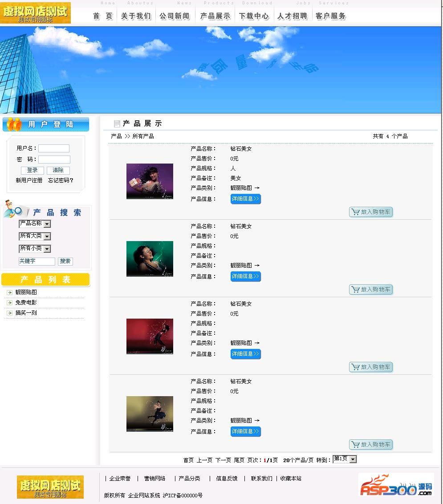Expand the 产品名称 search dropdown
443x504 pixels.
[x=35, y=224]
